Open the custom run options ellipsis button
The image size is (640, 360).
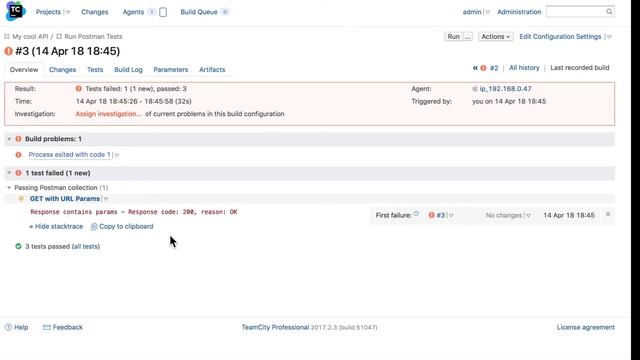[468, 37]
